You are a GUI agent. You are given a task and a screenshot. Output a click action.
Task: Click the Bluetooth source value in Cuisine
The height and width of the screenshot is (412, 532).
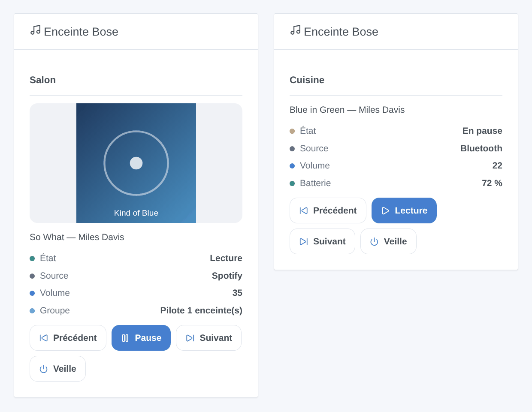[x=481, y=148]
